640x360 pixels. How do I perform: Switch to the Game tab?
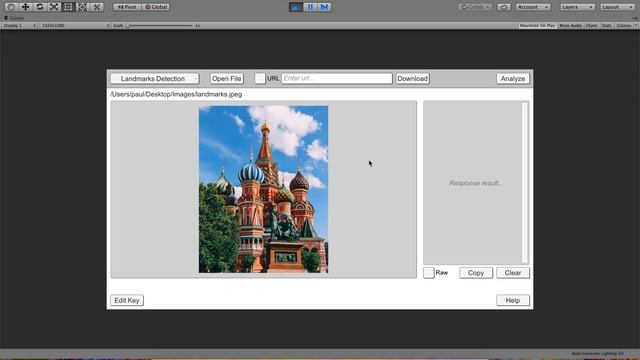click(x=14, y=18)
